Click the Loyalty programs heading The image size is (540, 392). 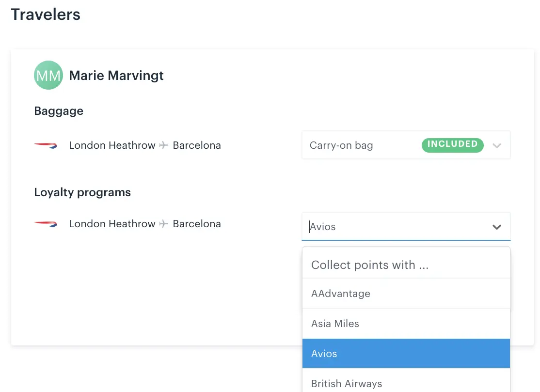82,192
